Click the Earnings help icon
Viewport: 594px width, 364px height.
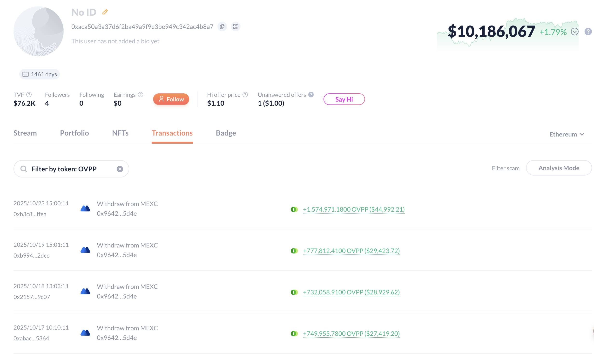[x=141, y=95]
